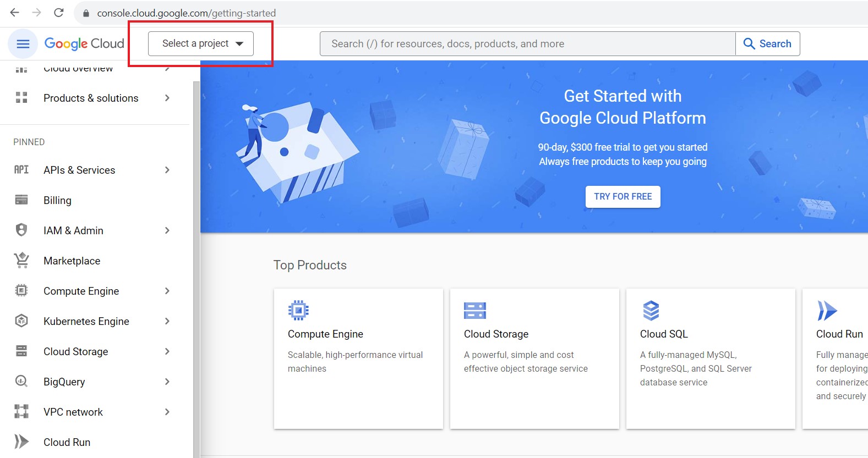Open the Compute Engine product card title
Viewport: 868px width, 458px height.
(325, 334)
